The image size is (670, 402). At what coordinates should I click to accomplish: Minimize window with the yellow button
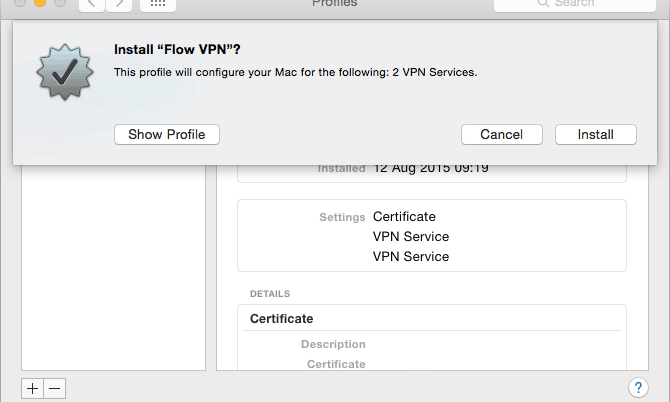pos(40,3)
